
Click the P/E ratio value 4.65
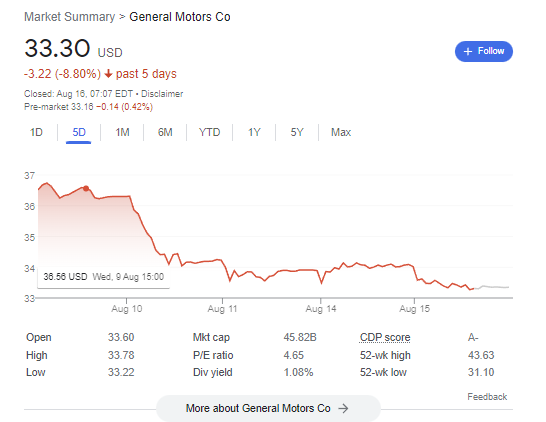(x=294, y=355)
